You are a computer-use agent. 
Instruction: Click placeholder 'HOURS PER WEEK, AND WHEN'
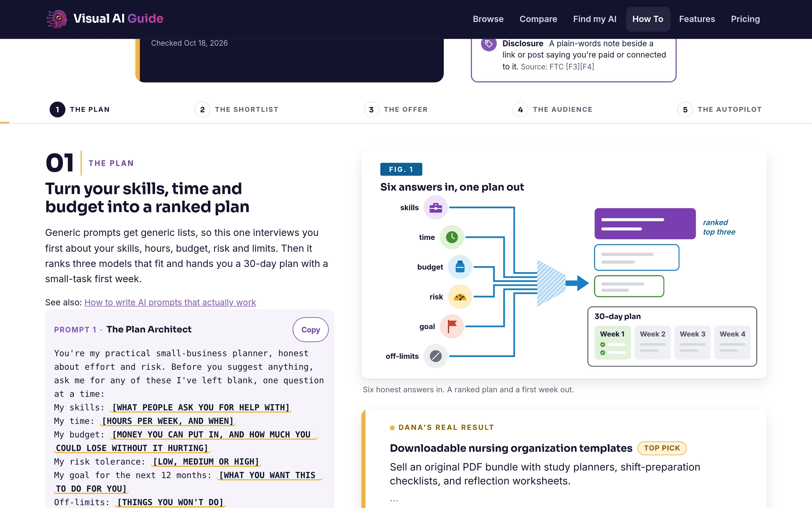[x=168, y=421]
